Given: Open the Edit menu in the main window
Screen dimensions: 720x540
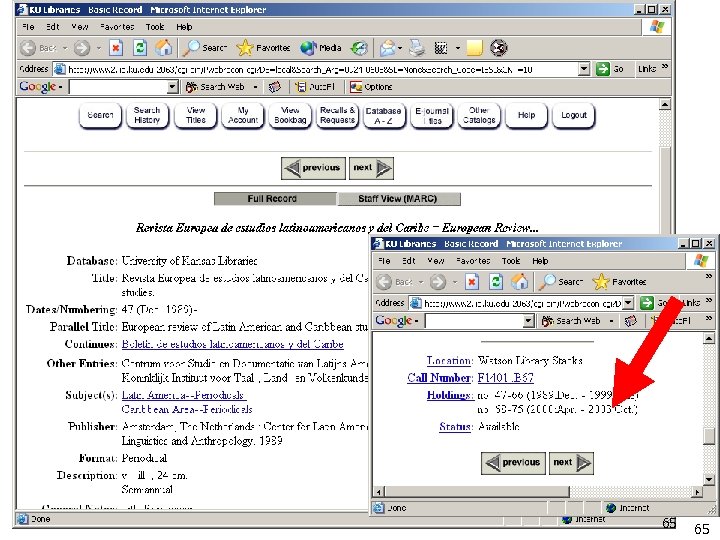Looking at the screenshot, I should click(x=53, y=27).
